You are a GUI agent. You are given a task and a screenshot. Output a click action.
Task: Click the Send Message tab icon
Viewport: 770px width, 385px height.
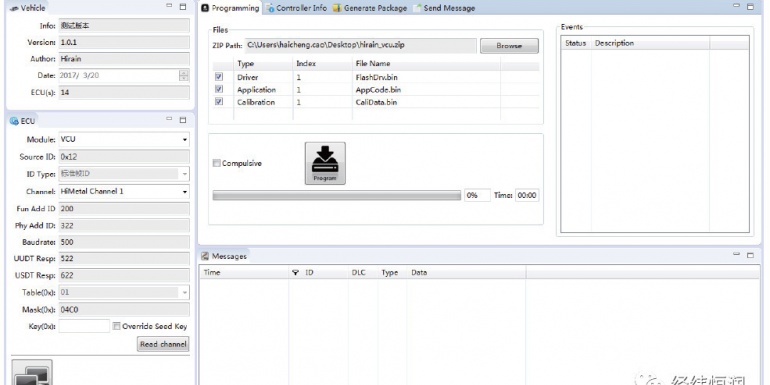(x=417, y=8)
